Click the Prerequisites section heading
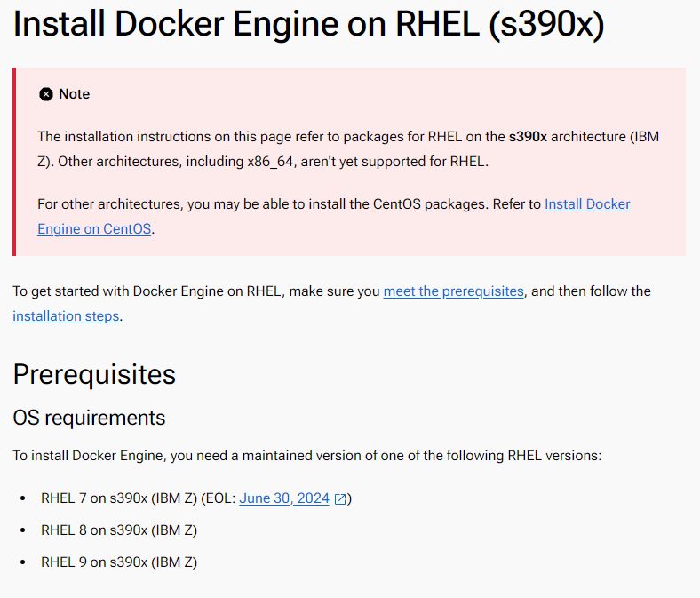The image size is (700, 598). click(94, 374)
